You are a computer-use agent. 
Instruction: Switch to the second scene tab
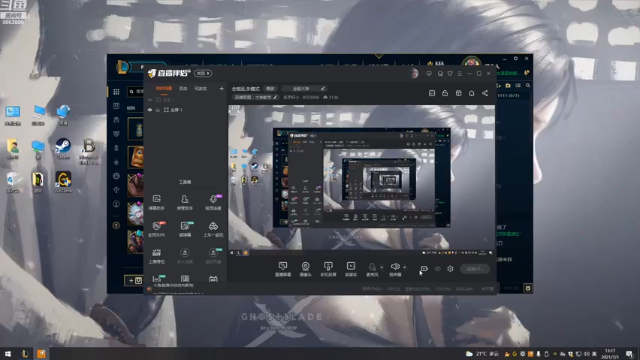coord(183,89)
